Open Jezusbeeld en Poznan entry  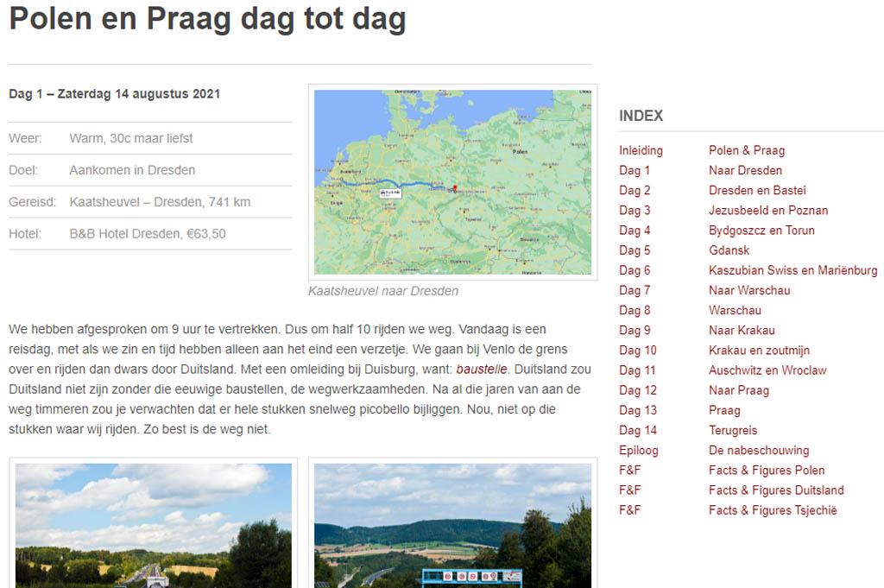[768, 210]
